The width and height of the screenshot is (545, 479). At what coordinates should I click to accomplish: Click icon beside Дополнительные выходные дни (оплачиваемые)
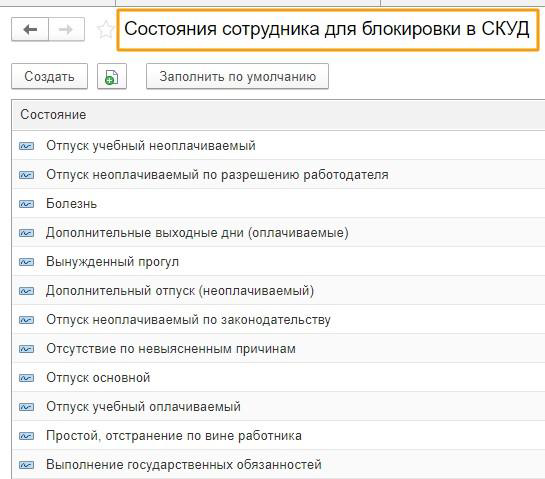[x=26, y=233]
